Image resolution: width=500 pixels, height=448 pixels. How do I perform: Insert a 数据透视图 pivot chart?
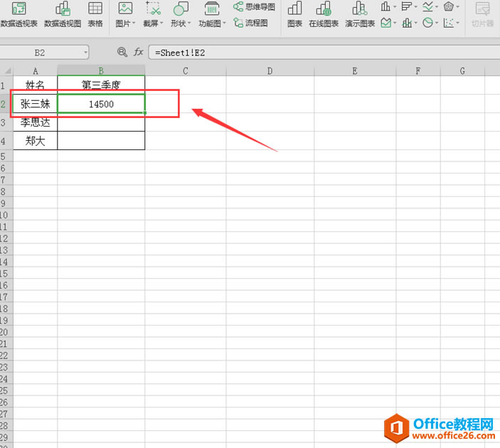click(x=63, y=14)
